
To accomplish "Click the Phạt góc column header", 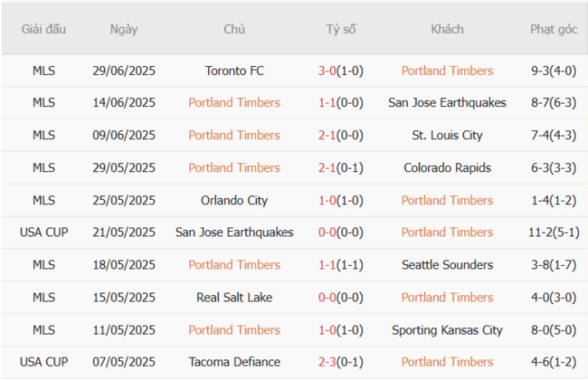I will click(x=554, y=29).
